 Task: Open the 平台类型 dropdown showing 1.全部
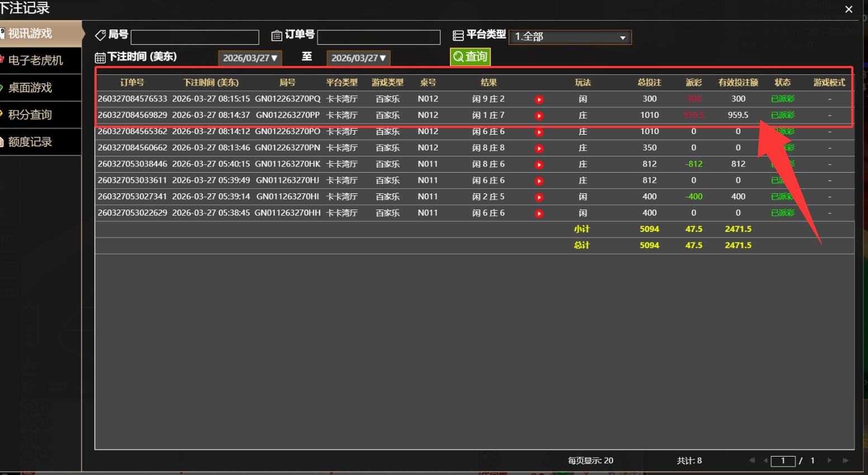pyautogui.click(x=570, y=37)
